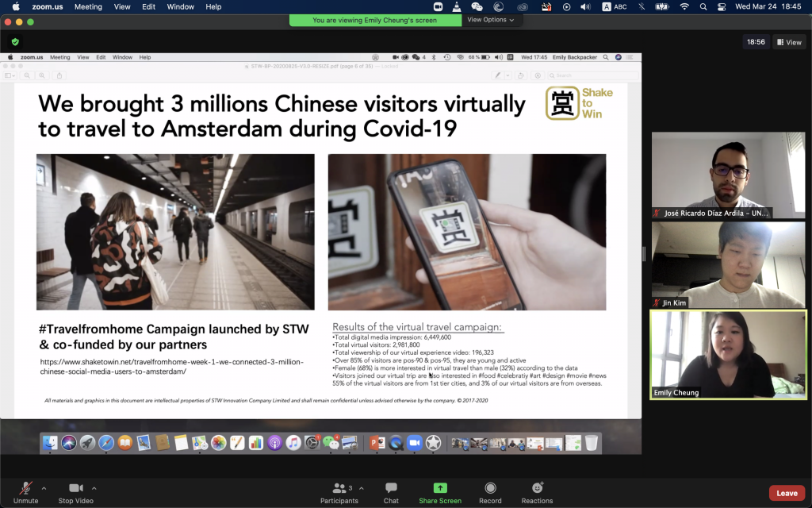Open the Wi-Fi menu
812x508 pixels.
click(x=684, y=6)
